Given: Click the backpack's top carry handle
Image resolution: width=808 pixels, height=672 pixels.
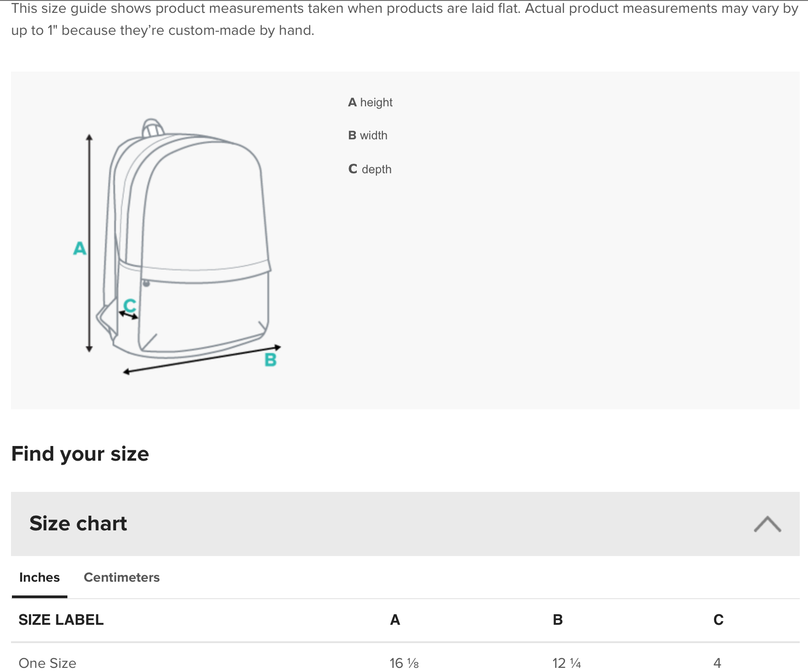Looking at the screenshot, I should [153, 127].
